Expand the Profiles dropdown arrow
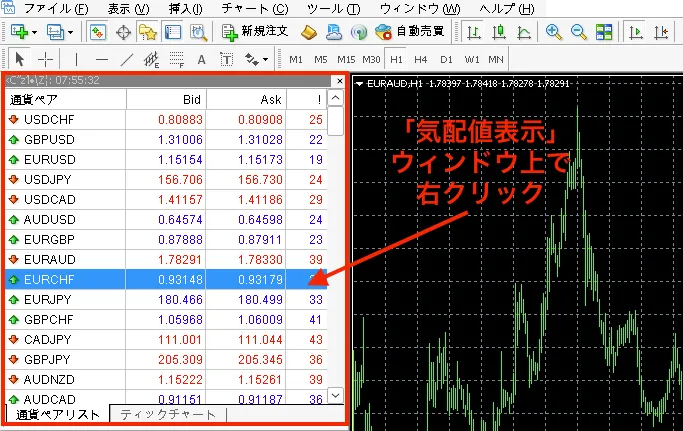Screen dimensions: 683x431 (70, 32)
